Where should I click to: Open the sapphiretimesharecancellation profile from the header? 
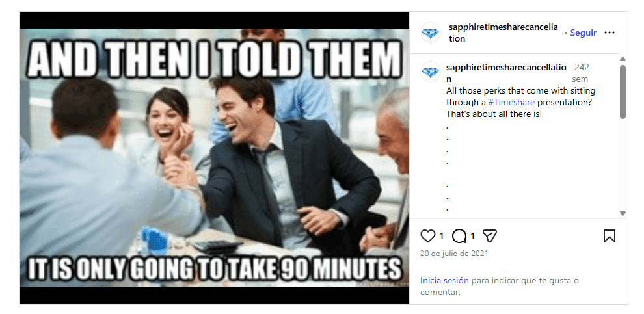coord(503,33)
